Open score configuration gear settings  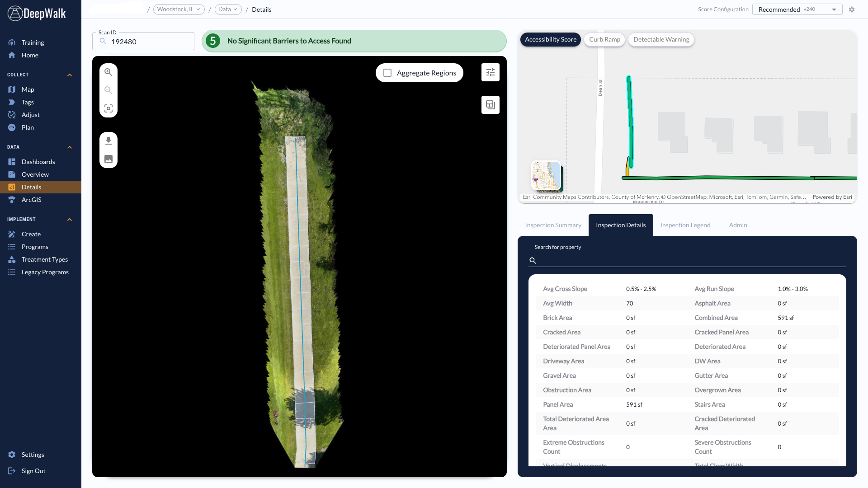(852, 9)
